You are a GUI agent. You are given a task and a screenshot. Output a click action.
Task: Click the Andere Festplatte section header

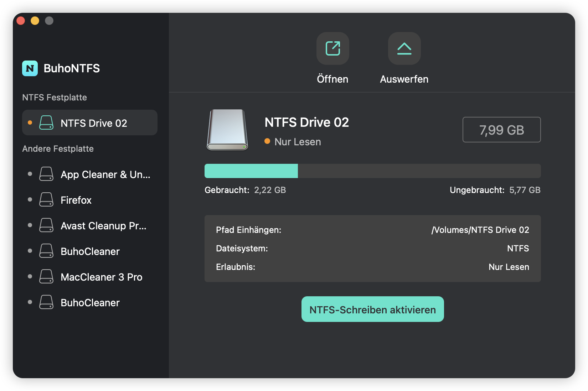[x=58, y=148]
